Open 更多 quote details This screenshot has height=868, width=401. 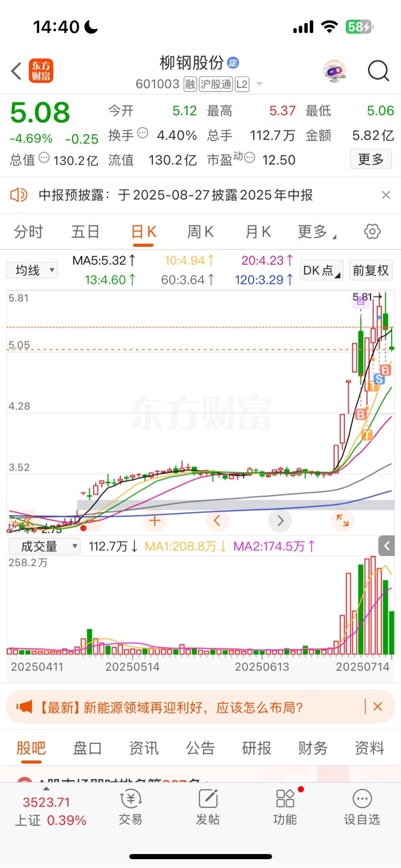point(371,159)
